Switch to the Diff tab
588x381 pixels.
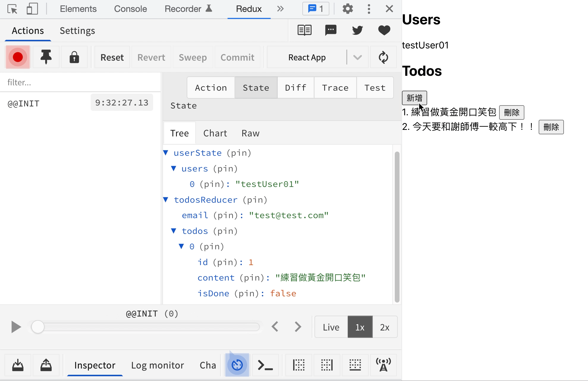295,88
